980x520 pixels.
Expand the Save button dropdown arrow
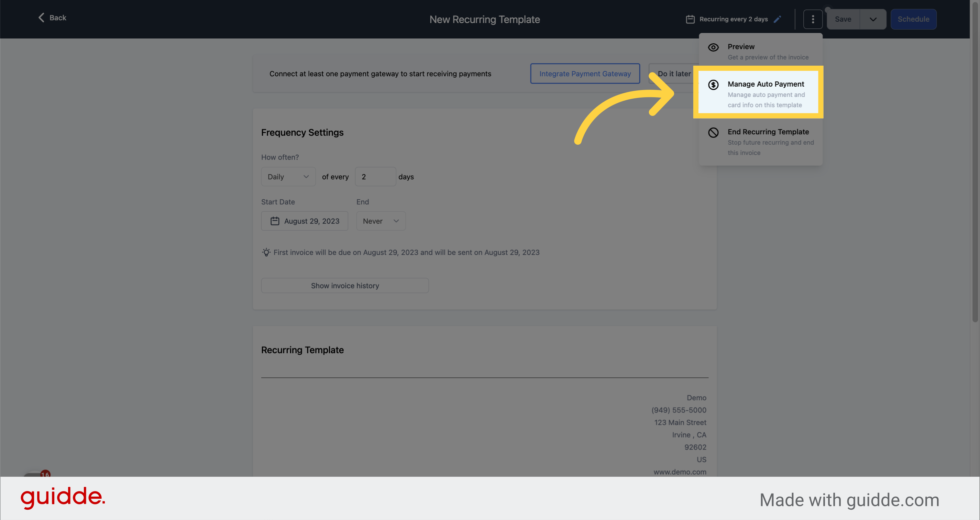point(873,19)
